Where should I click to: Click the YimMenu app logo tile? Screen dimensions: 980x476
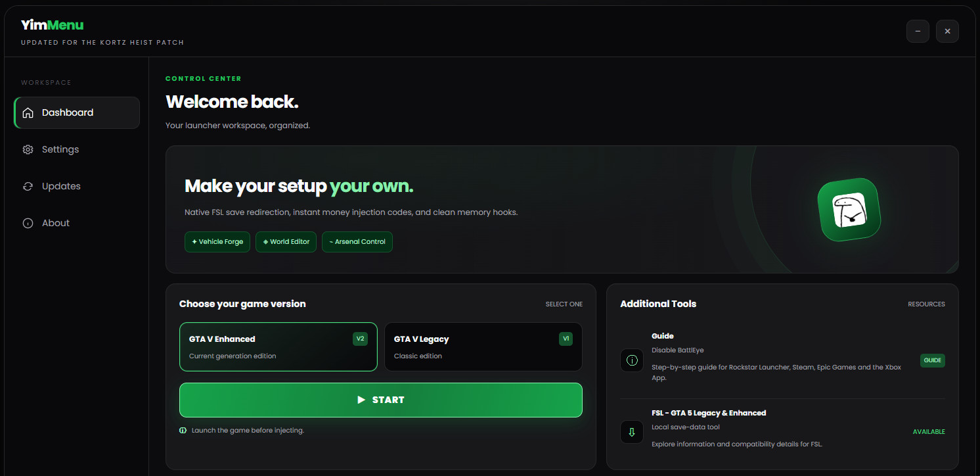coord(849,210)
